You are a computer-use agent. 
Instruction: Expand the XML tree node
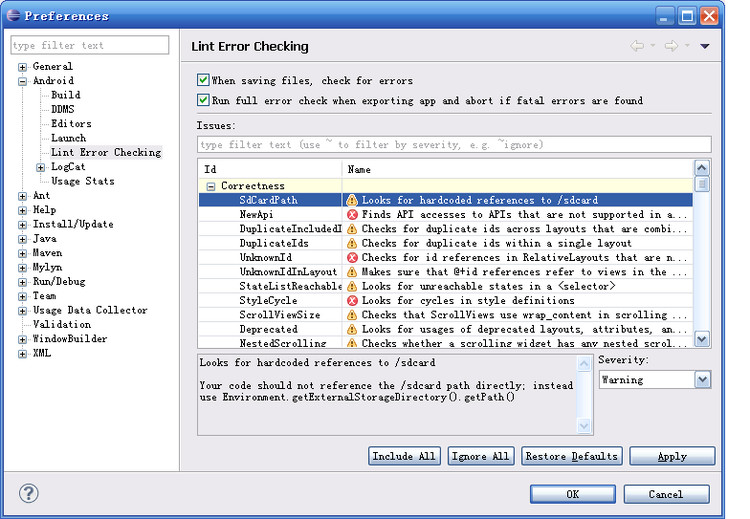[x=22, y=353]
